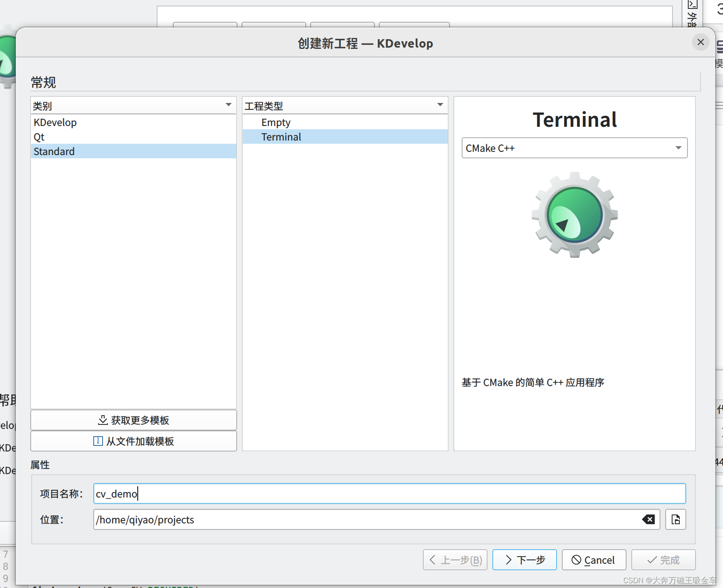Click inside the 项目名称 cv_demo name field
The height and width of the screenshot is (588, 723).
283,493
